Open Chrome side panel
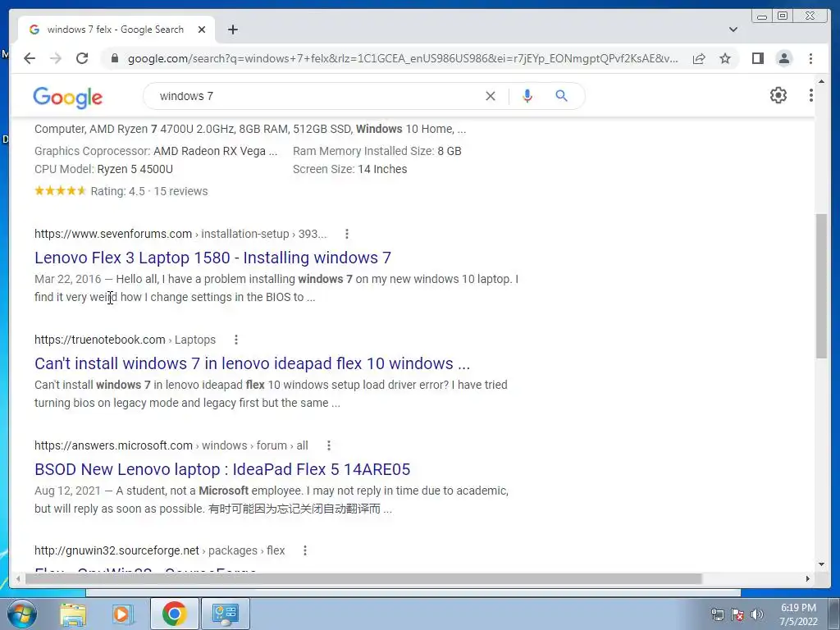 (x=757, y=58)
